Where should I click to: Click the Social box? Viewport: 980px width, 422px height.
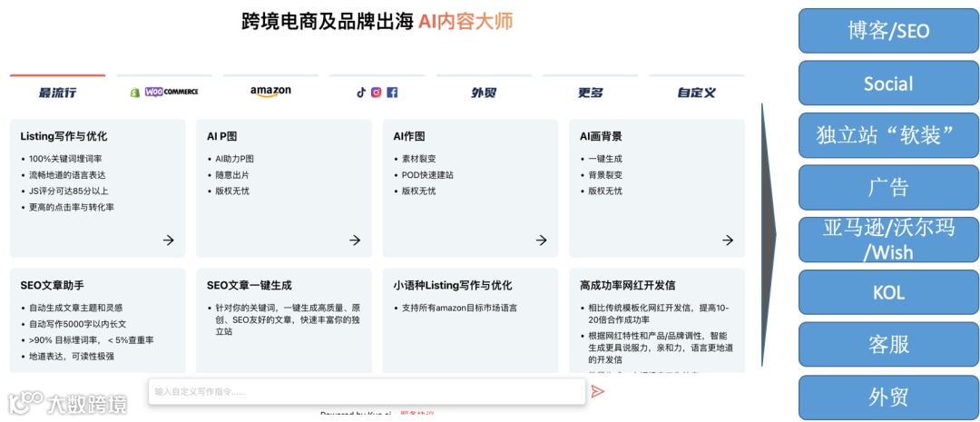(888, 83)
